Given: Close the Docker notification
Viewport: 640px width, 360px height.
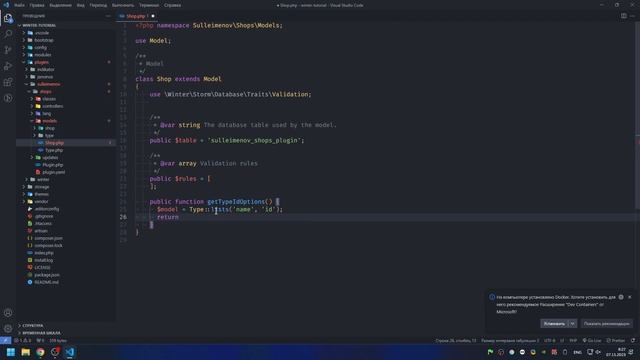Looking at the screenshot, I should pos(630,297).
